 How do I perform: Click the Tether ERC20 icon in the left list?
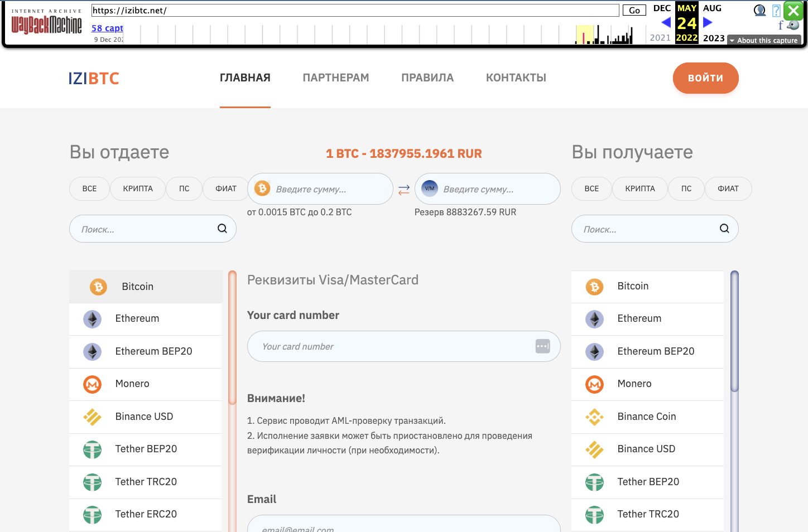[92, 515]
